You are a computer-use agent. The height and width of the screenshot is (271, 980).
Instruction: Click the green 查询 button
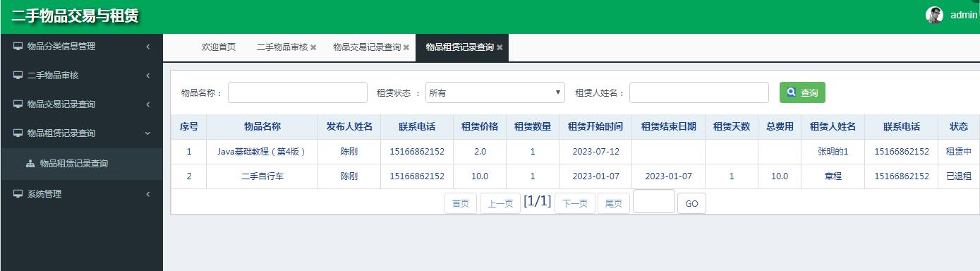coord(802,92)
